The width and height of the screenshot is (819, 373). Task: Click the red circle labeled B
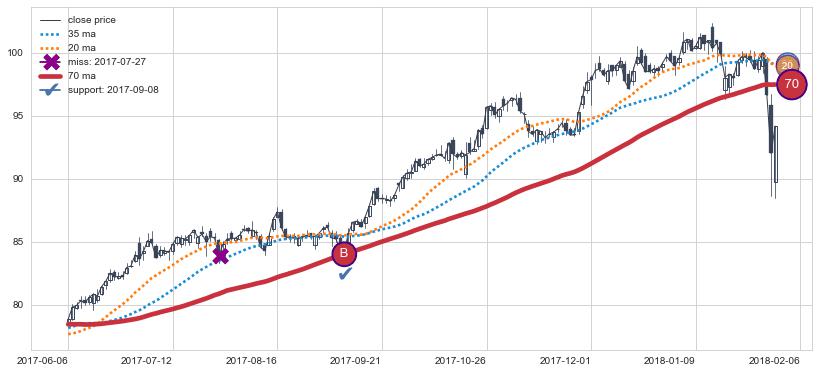point(344,253)
